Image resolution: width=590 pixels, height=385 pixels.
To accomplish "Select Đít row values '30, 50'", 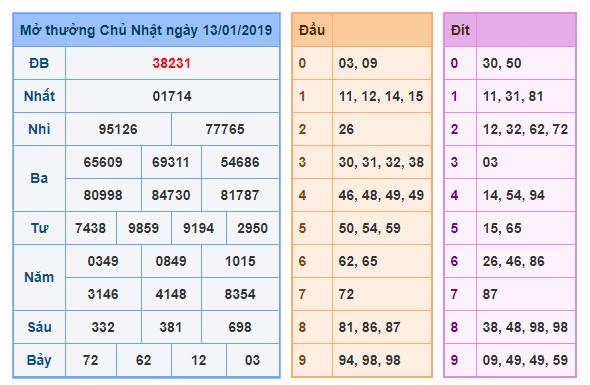I will 502,63.
